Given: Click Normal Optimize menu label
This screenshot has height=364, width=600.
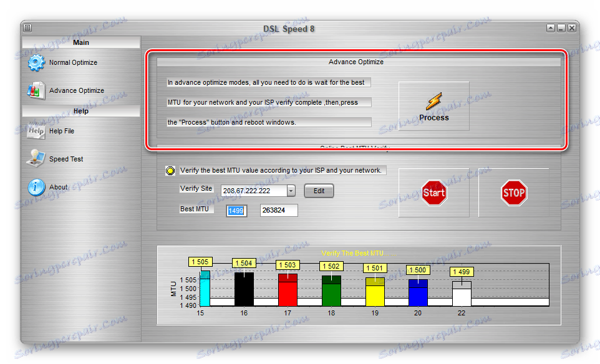Looking at the screenshot, I should (x=73, y=62).
